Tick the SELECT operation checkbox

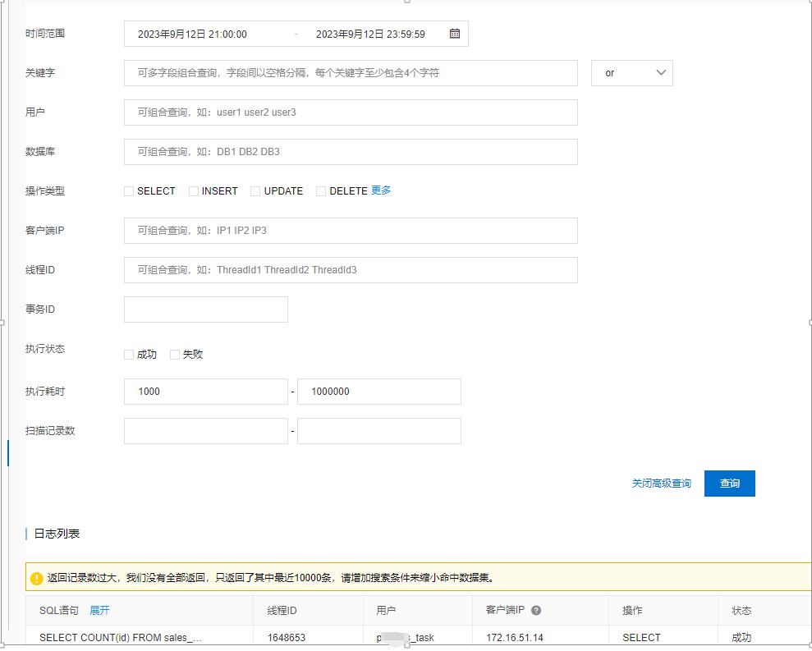129,191
